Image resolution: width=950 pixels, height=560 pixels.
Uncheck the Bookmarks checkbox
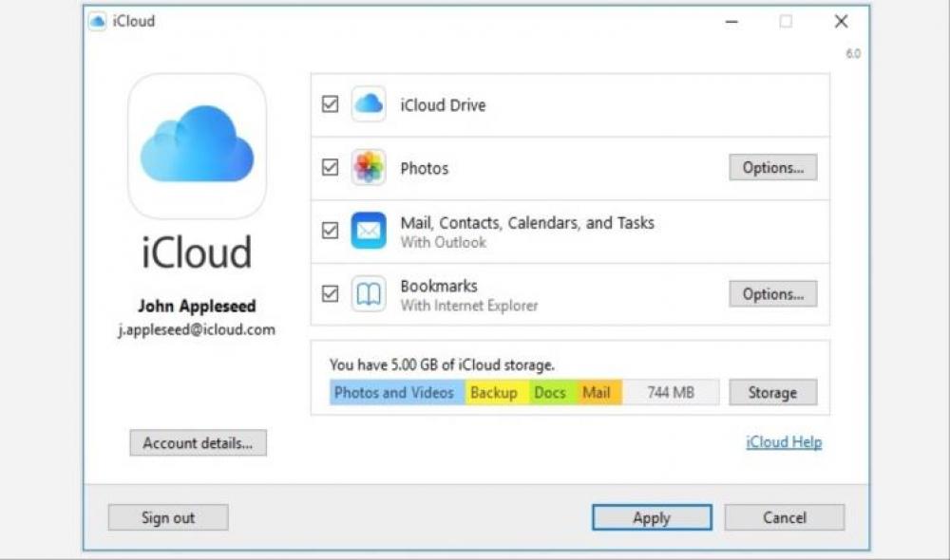pyautogui.click(x=330, y=294)
